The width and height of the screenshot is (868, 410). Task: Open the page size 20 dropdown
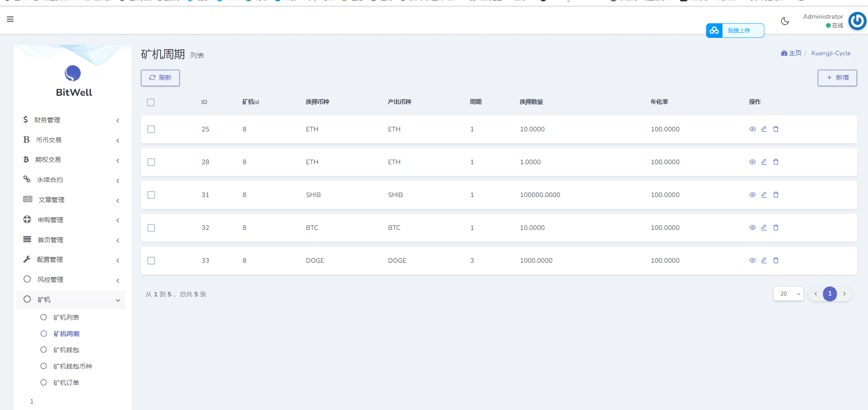[x=788, y=294]
